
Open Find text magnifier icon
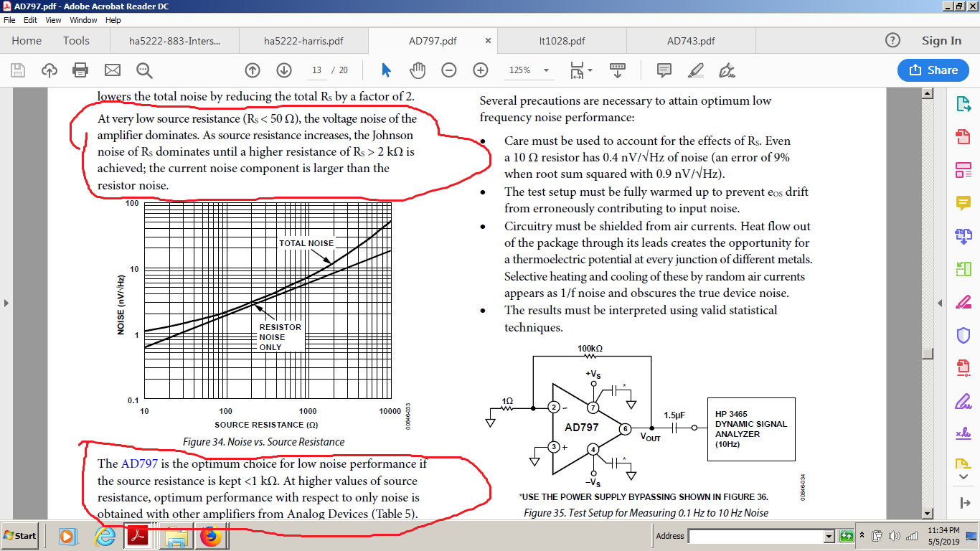coord(144,70)
